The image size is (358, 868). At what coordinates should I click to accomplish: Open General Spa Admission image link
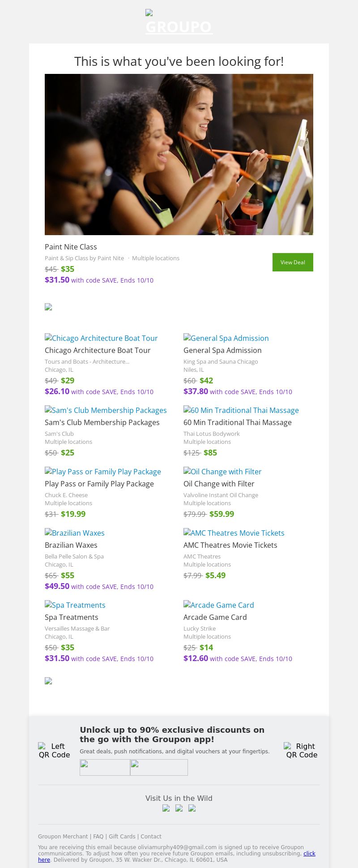coord(226,338)
